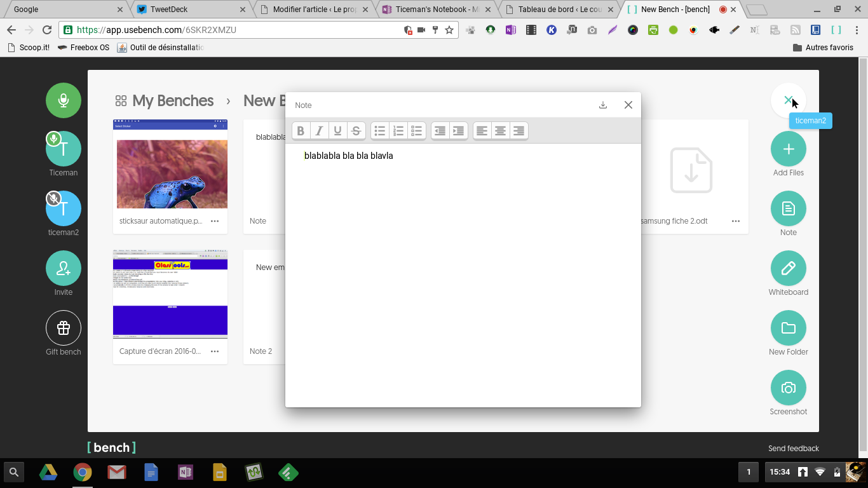868x488 pixels.
Task: Click the Add Files button
Action: 789,149
